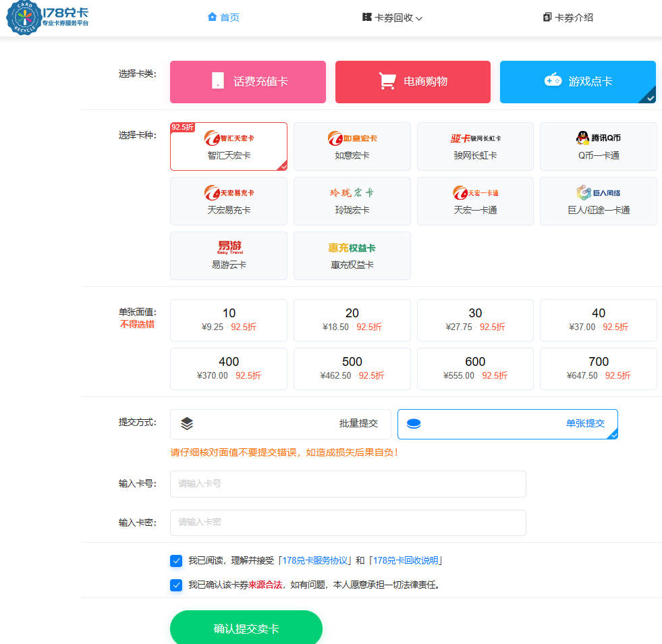
Task: Choose the 智汇天宏卡 card type
Action: point(229,146)
